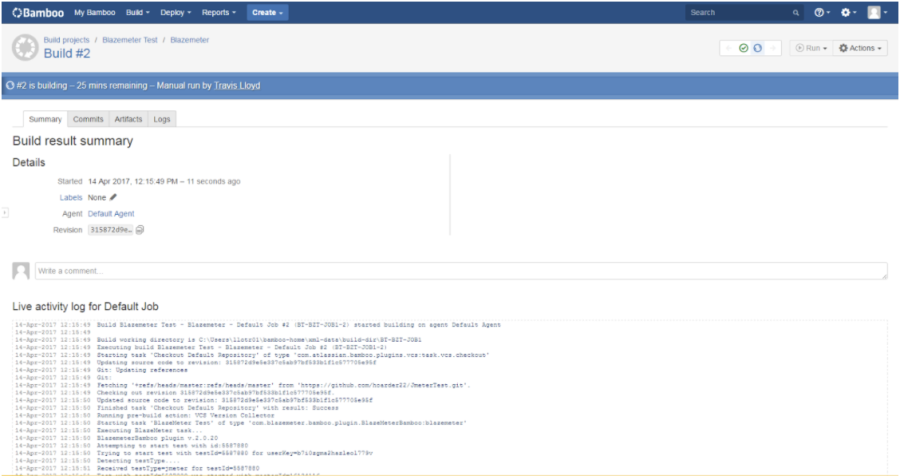The height and width of the screenshot is (476, 900).
Task: Click the plan status icon beside Build #2
Action: (25, 47)
